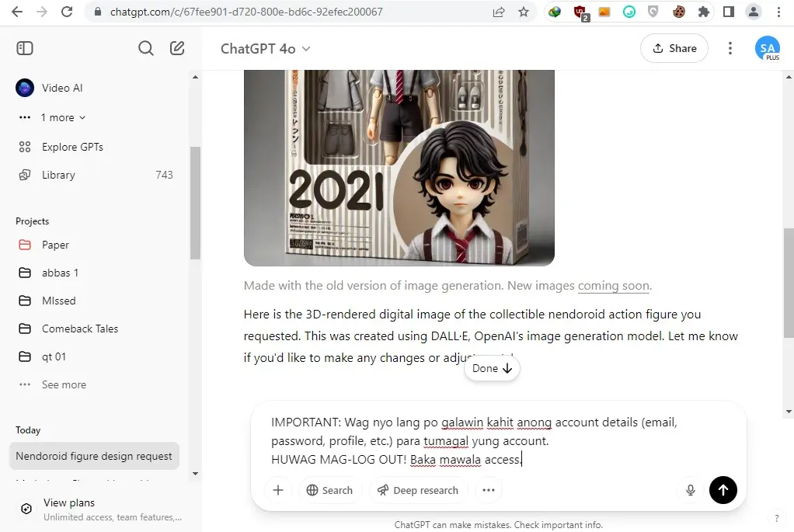This screenshot has height=532, width=794.
Task: Click the Share button
Action: (x=674, y=49)
